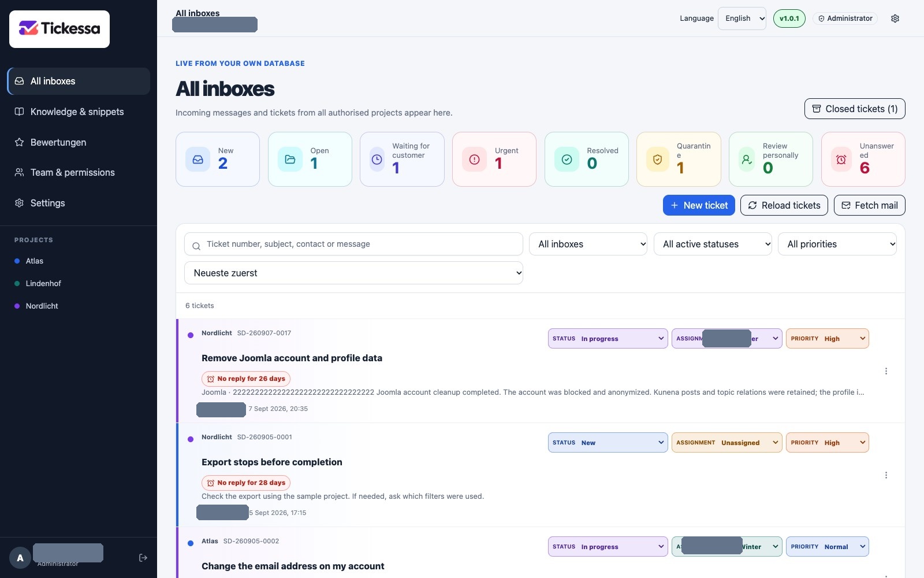Click the Tickessa logo
Screen dimensions: 924x578
point(59,29)
